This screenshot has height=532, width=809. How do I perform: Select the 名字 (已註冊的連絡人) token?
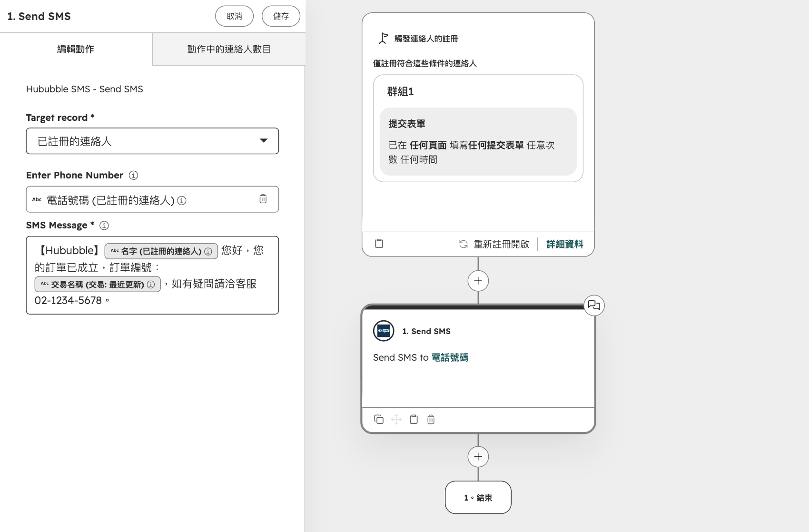pyautogui.click(x=161, y=251)
